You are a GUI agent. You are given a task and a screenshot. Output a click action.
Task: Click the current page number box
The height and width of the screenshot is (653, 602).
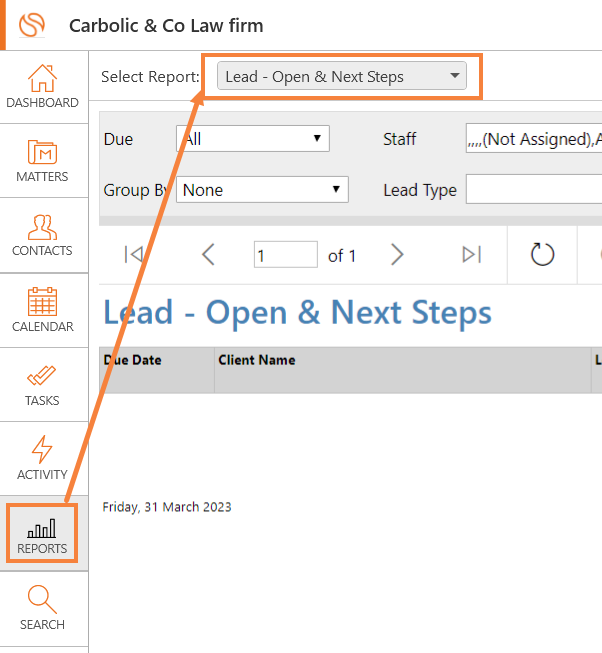click(x=286, y=254)
